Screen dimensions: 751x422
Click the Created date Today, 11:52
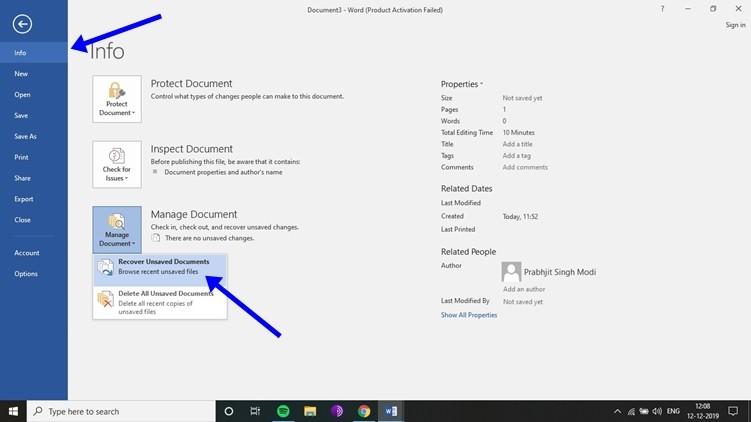point(520,217)
